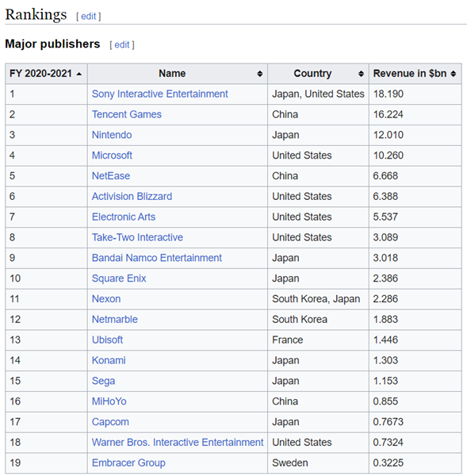This screenshot has width=467, height=476.
Task: Open Warner Bros. Interactive Entertainment link
Action: (178, 443)
